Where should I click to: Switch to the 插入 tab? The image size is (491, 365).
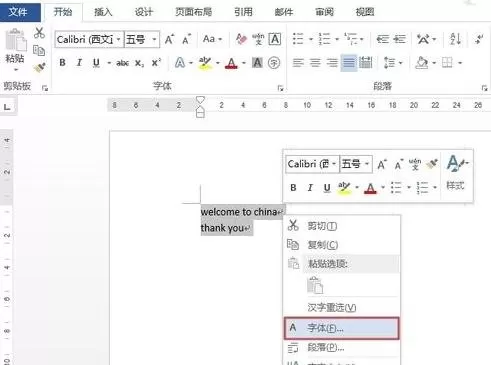(x=103, y=12)
